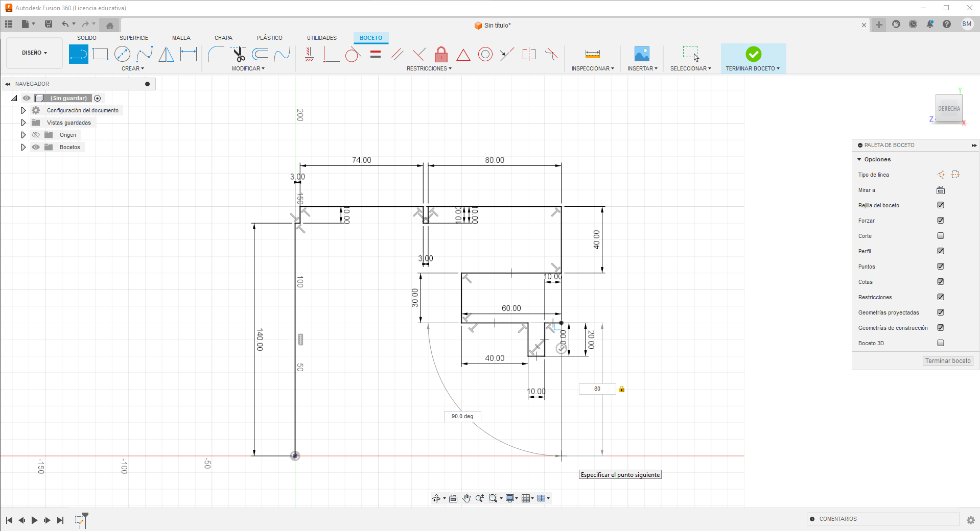Viewport: 980px width, 531px height.
Task: Select the two-point Rectangle tool
Action: [101, 54]
